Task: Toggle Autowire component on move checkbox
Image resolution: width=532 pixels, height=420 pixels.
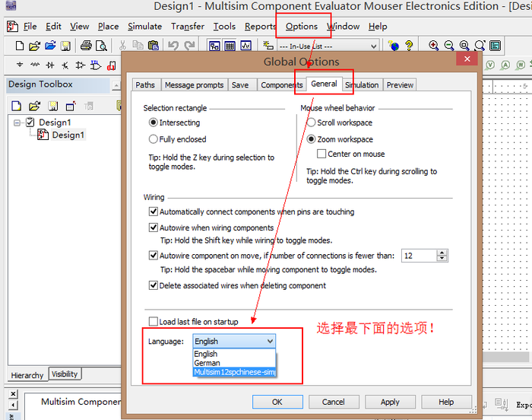Action: click(154, 255)
